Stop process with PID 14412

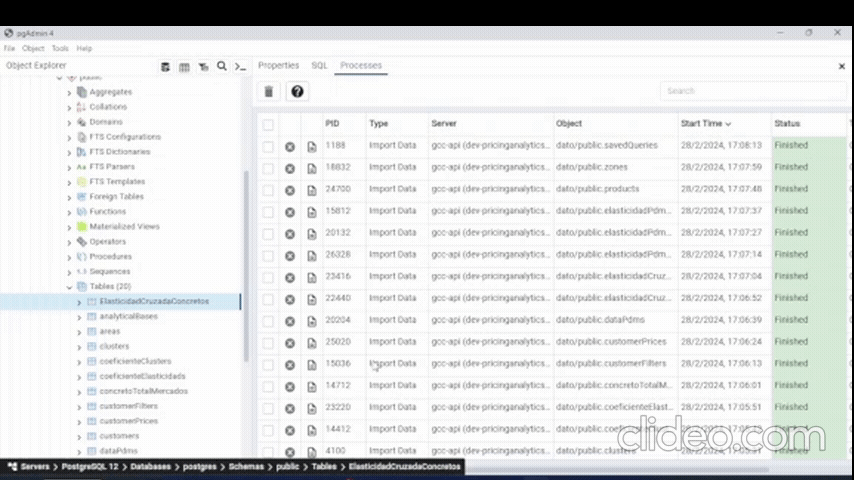tap(290, 430)
